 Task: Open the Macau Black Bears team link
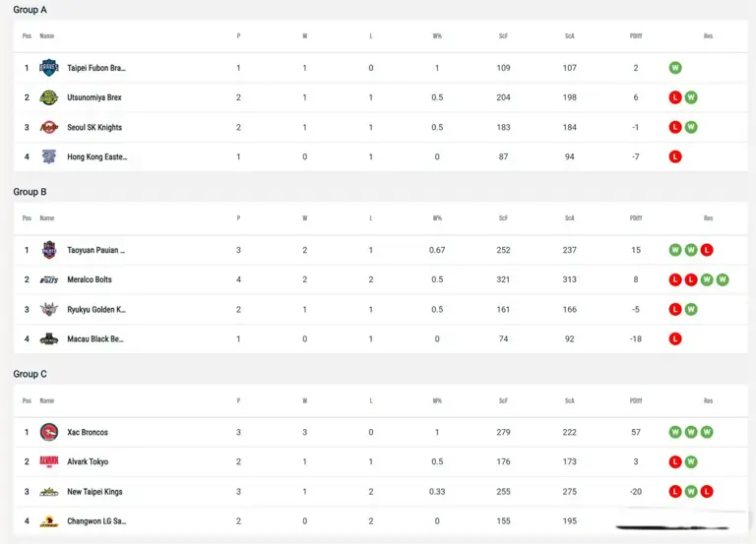tap(95, 338)
